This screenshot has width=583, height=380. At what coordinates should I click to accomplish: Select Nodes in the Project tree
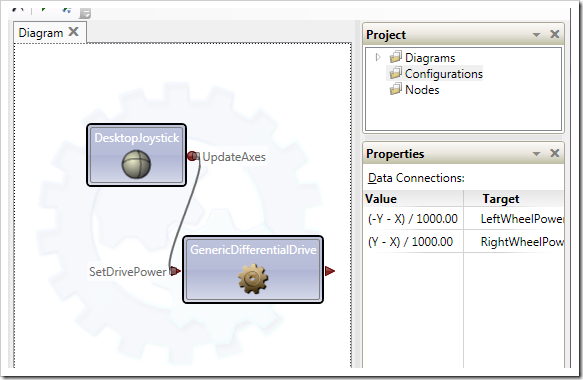pyautogui.click(x=422, y=90)
